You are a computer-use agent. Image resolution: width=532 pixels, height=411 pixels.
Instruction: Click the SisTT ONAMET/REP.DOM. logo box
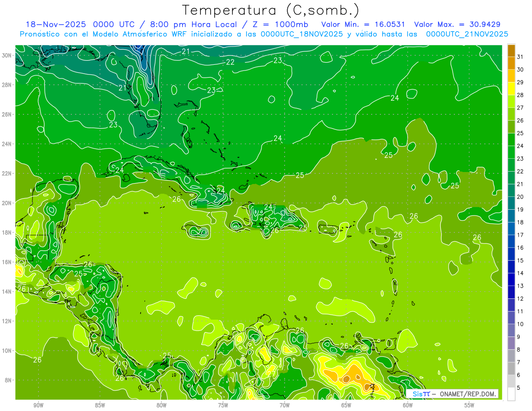click(x=453, y=394)
